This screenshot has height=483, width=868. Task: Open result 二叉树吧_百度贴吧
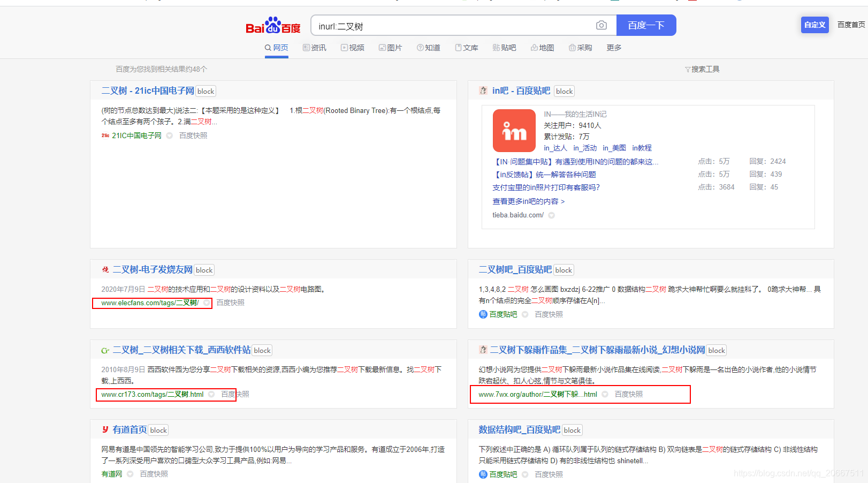515,270
